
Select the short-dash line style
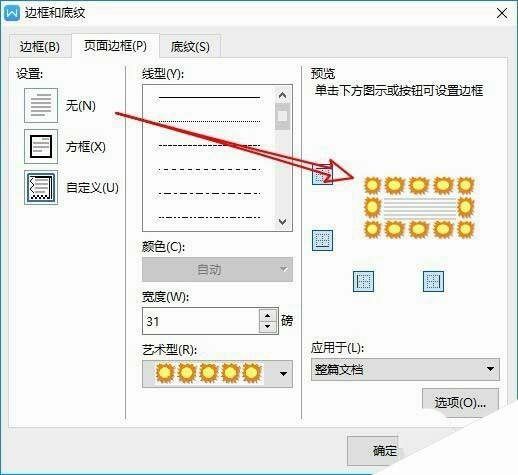[209, 145]
